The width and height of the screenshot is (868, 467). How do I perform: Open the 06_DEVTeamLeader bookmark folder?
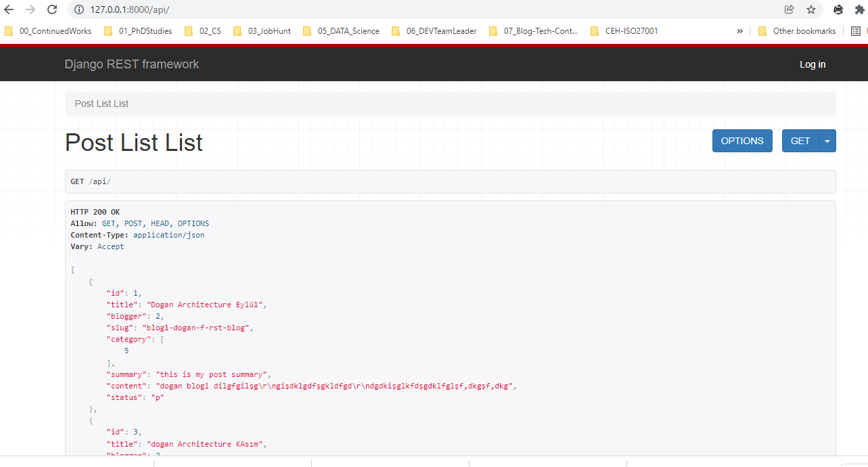click(x=434, y=31)
